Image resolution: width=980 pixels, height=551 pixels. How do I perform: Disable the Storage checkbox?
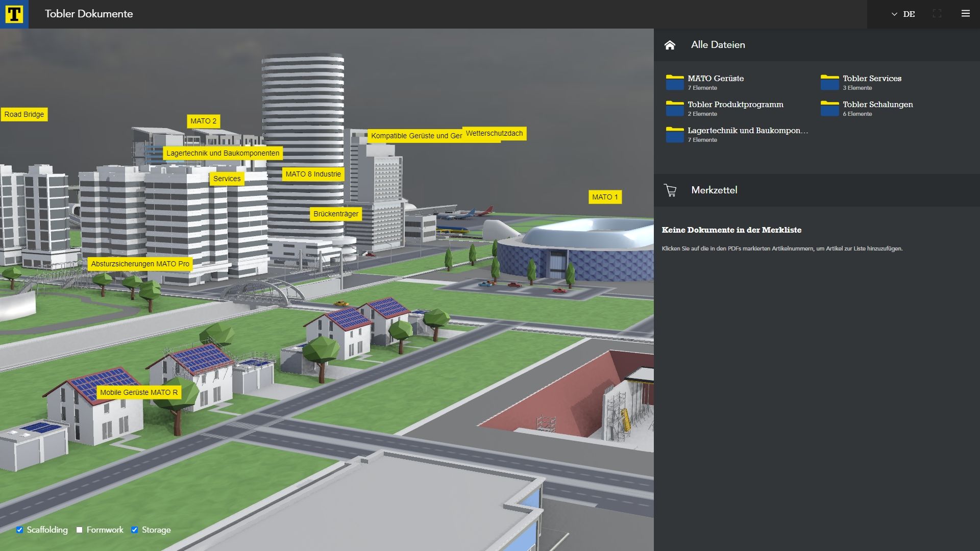click(135, 530)
